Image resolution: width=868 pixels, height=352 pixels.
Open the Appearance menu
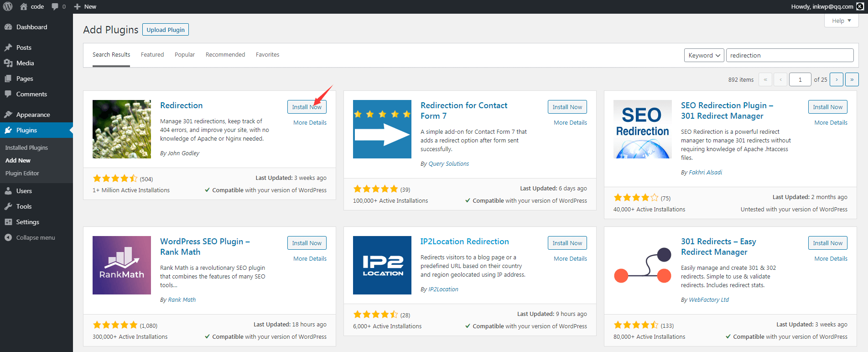pos(33,115)
